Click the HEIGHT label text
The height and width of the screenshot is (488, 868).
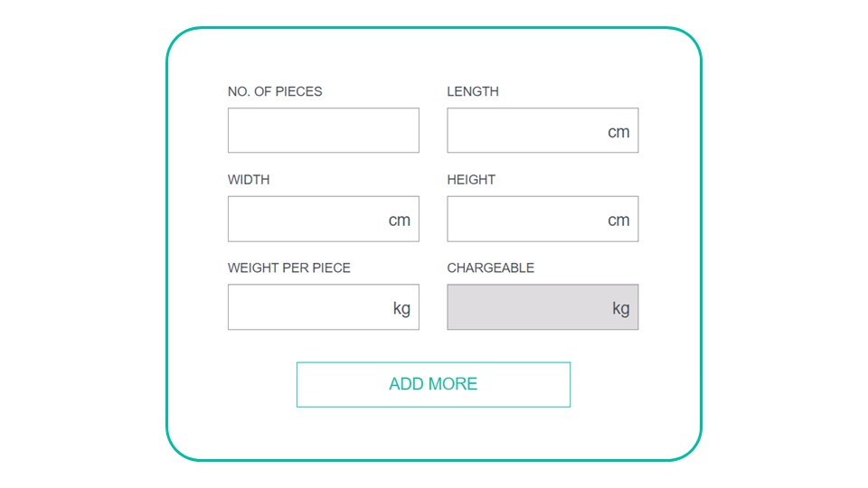point(471,180)
